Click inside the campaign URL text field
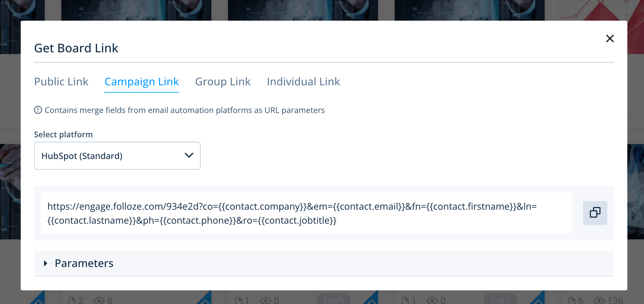The width and height of the screenshot is (644, 304). [x=306, y=213]
